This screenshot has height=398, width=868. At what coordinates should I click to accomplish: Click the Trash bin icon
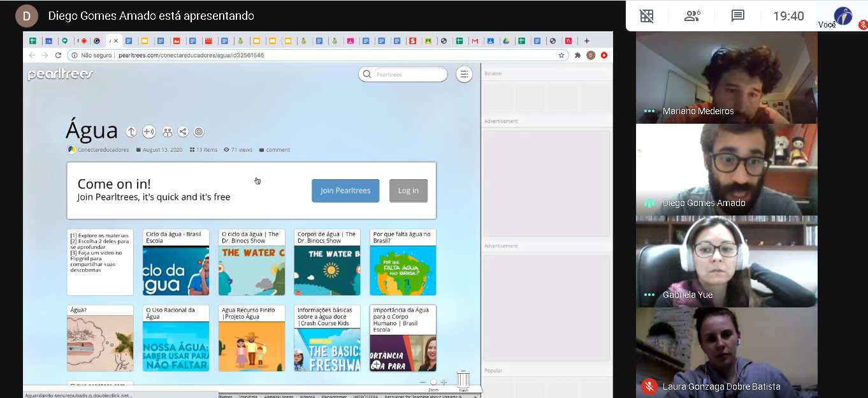[x=463, y=380]
